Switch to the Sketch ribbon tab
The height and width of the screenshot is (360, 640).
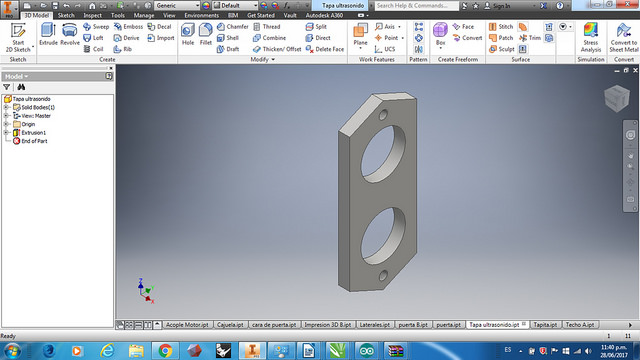click(x=66, y=15)
